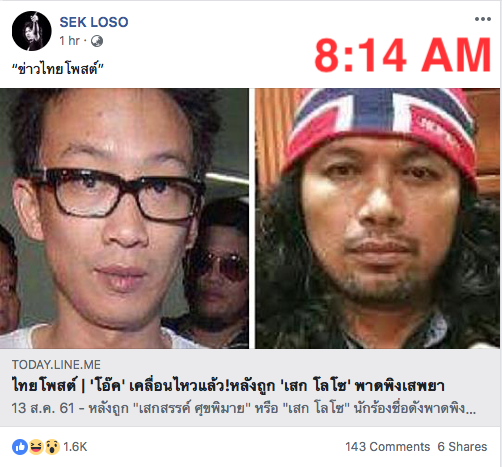Open the 1 hr post timestamp

[70, 41]
